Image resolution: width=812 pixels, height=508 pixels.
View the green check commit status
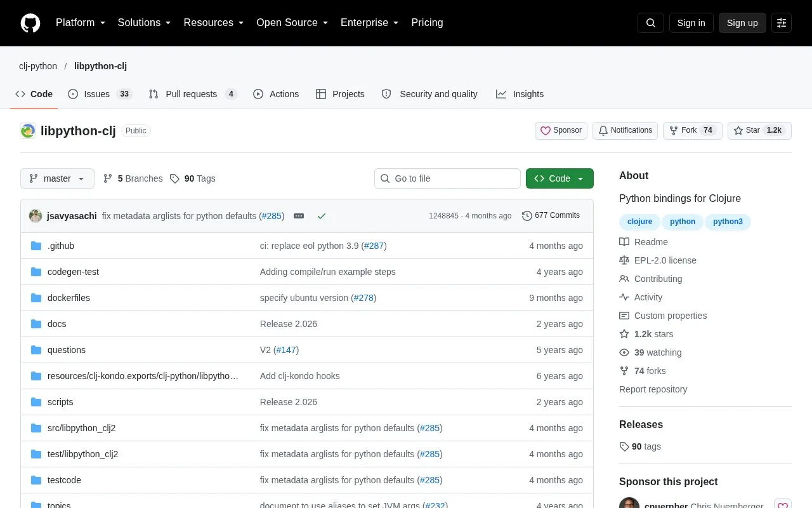322,216
